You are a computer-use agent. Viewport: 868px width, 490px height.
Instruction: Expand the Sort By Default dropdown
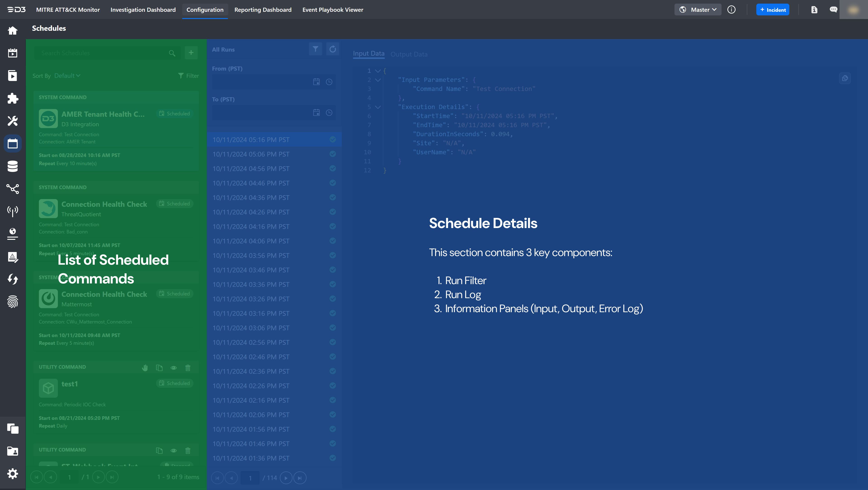coord(67,76)
